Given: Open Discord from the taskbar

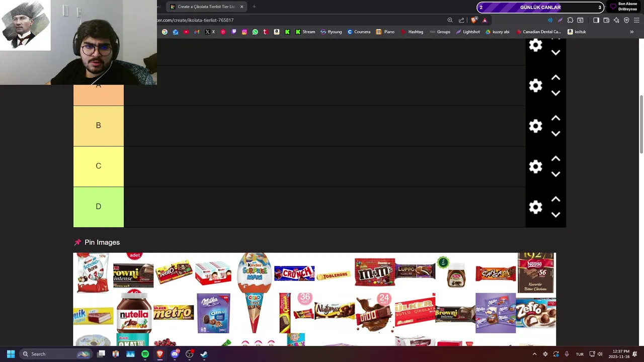Looking at the screenshot, I should 175,354.
